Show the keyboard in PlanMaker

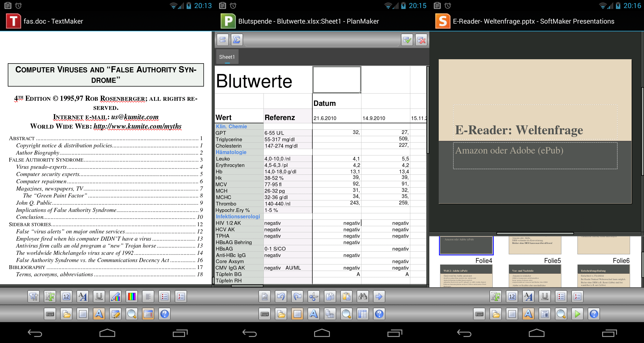point(265,314)
